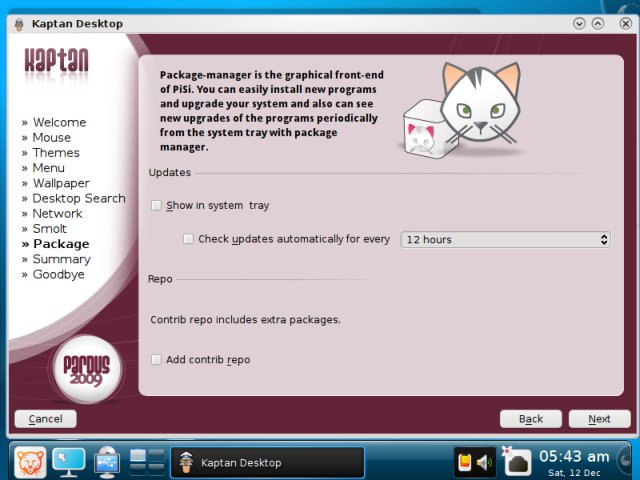Close the Kaptan Desktop window
This screenshot has width=640, height=480.
pyautogui.click(x=626, y=24)
